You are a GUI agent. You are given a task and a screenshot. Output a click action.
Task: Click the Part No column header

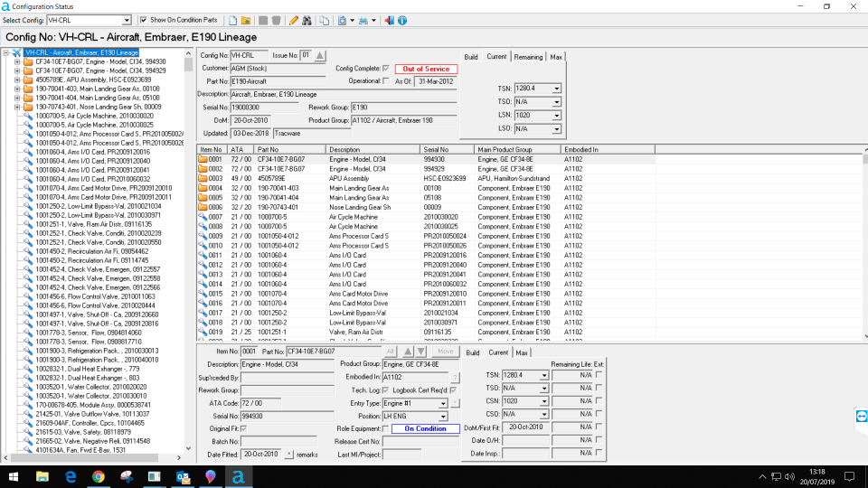[x=289, y=149]
